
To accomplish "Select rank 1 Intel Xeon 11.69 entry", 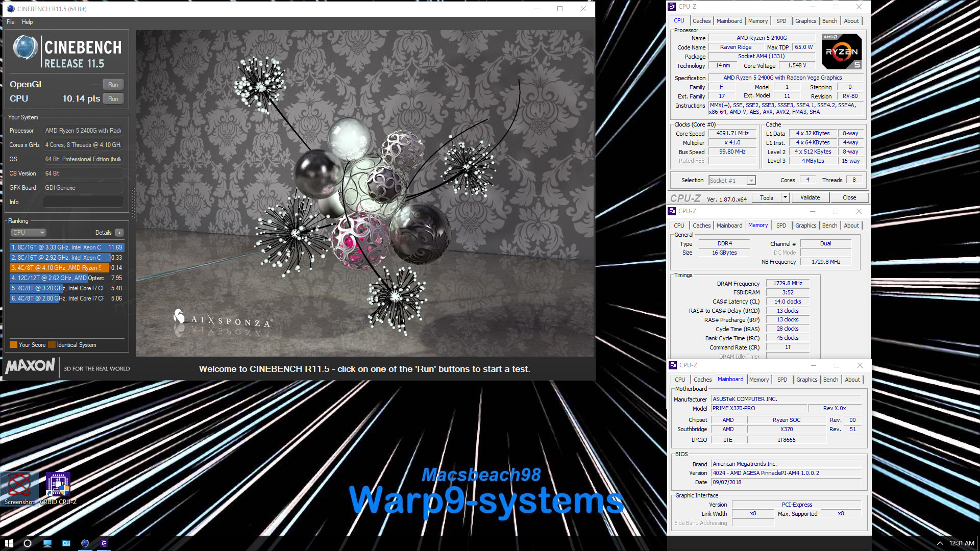I will pos(67,247).
